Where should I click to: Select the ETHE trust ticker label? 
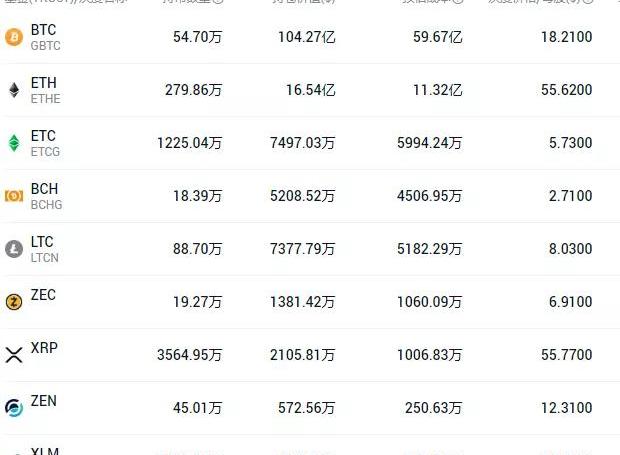45,99
